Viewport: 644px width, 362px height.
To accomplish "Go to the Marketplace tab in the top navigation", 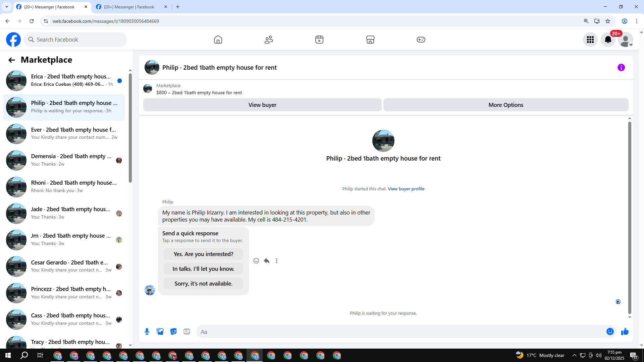I will pyautogui.click(x=370, y=40).
